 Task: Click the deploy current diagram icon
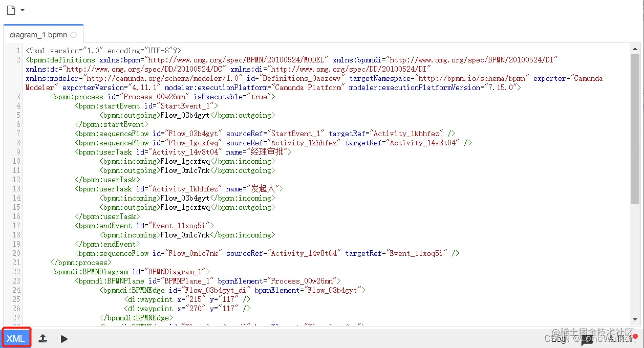pyautogui.click(x=43, y=338)
